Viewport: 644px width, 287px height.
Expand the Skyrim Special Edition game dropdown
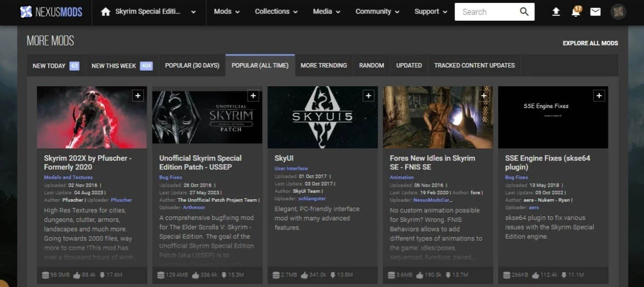pos(194,12)
